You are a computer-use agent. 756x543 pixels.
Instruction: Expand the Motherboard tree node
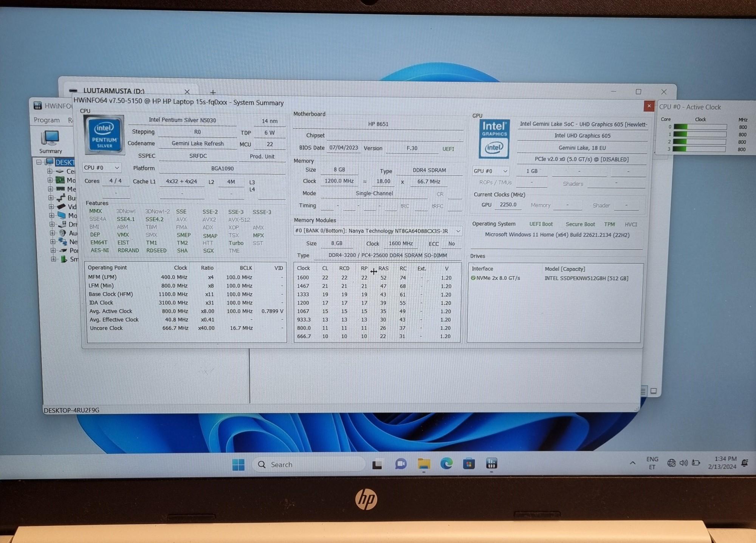click(x=50, y=180)
